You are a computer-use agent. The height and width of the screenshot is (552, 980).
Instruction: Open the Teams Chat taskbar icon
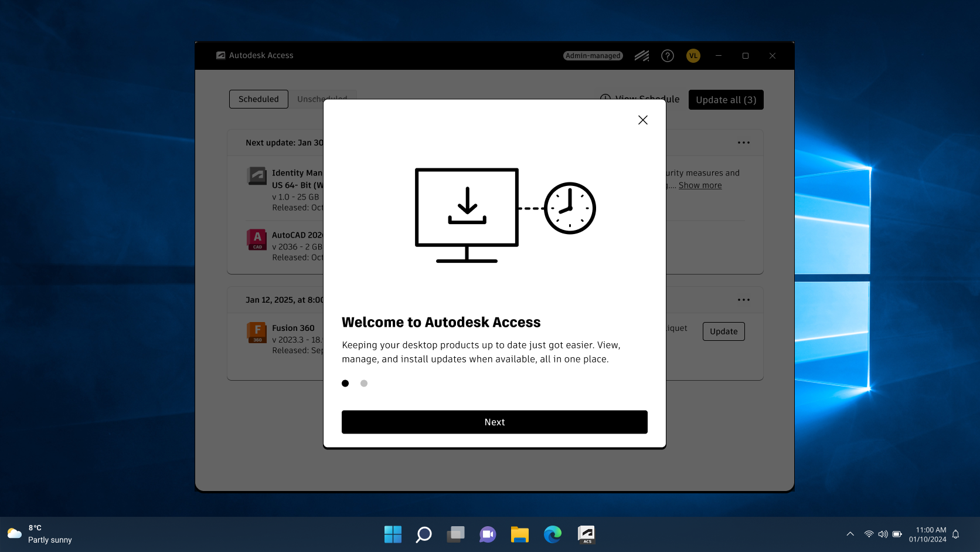pos(488,534)
